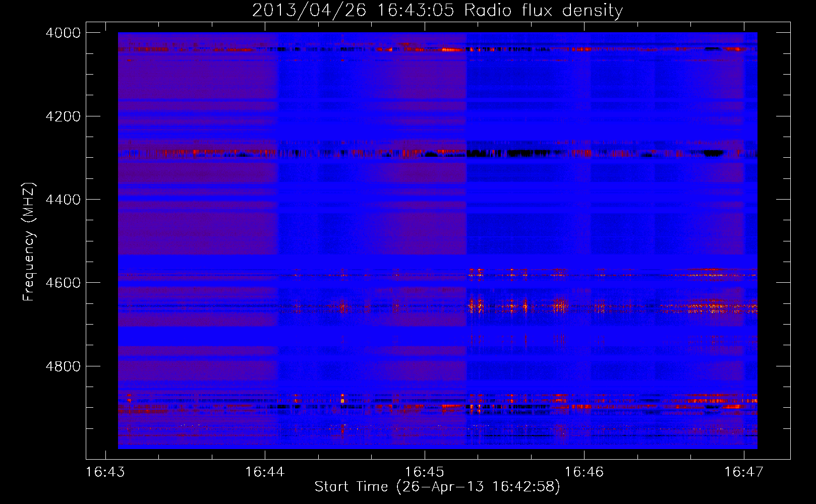Viewport: 816px width, 504px height.
Task: Click the "Frequency (MHZ)" axis title
Action: point(29,242)
